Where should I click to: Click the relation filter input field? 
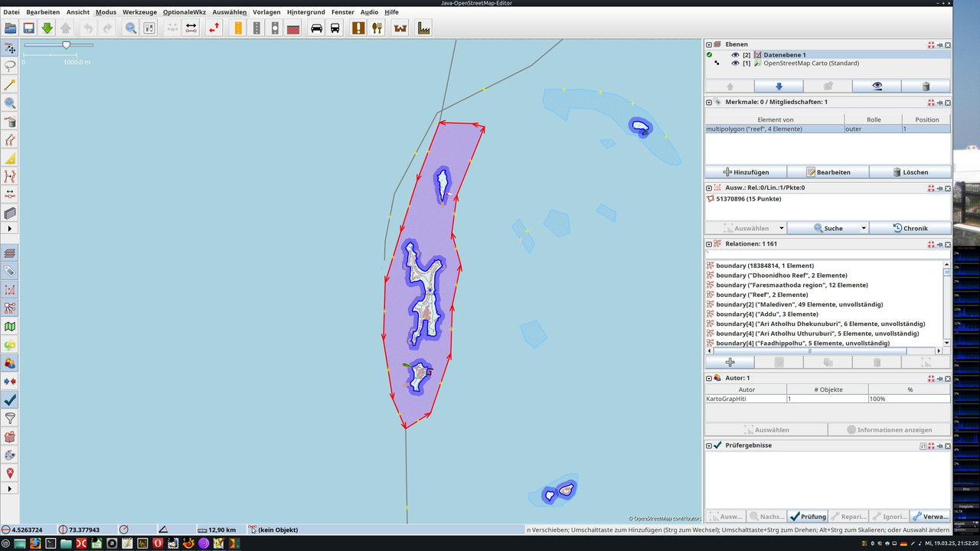pos(828,254)
